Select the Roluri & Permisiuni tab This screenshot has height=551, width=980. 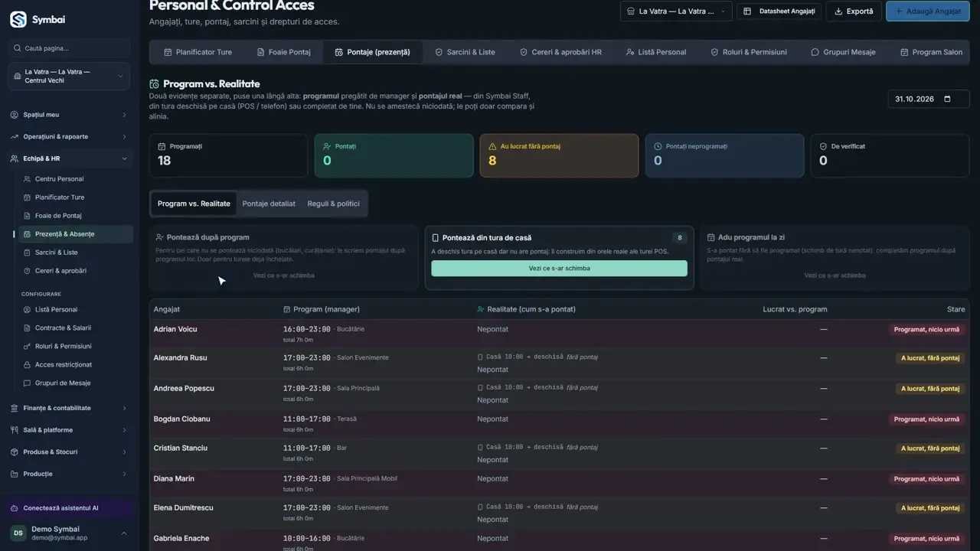coord(748,52)
